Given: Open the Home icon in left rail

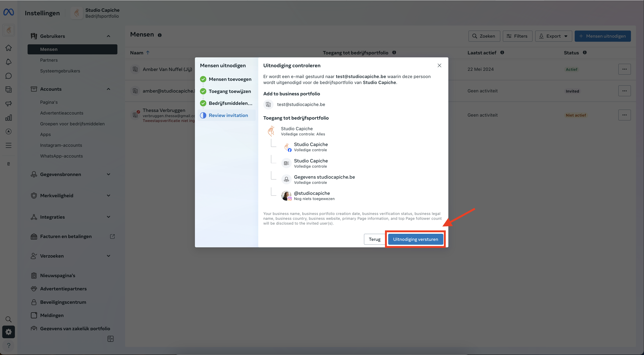Looking at the screenshot, I should pos(9,48).
